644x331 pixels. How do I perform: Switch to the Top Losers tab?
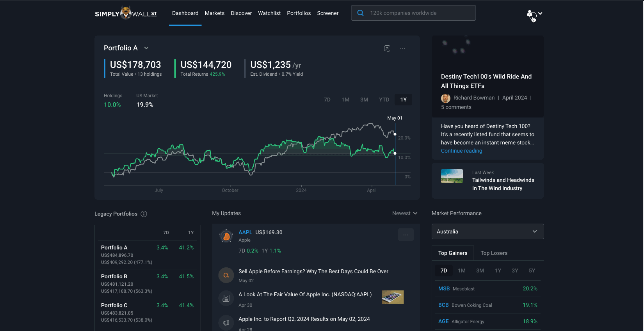tap(494, 253)
